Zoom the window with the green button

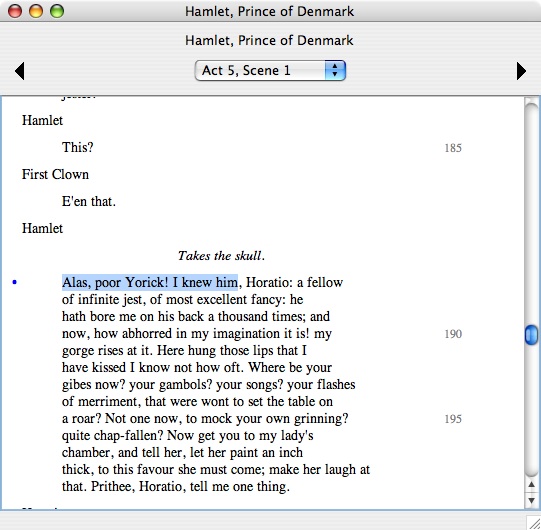pos(57,11)
